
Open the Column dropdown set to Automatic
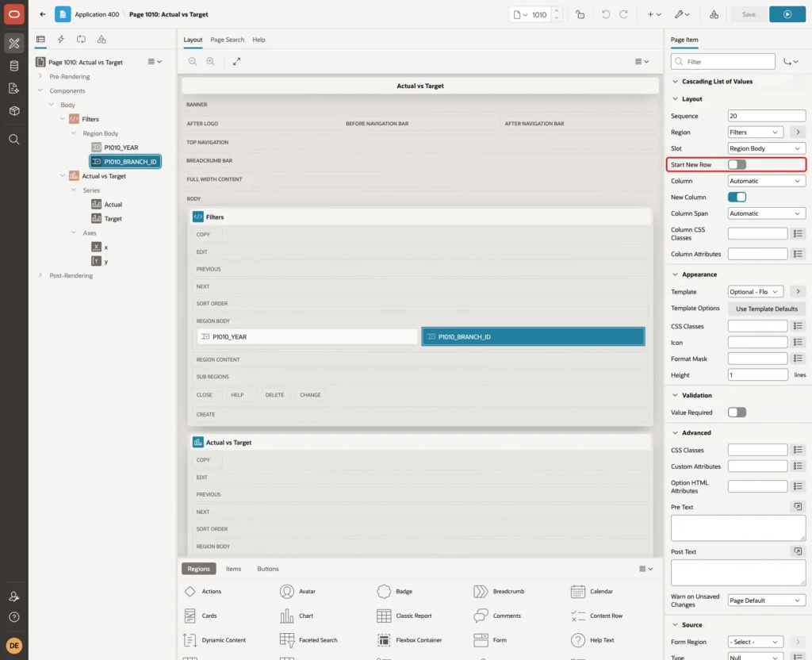pos(767,181)
